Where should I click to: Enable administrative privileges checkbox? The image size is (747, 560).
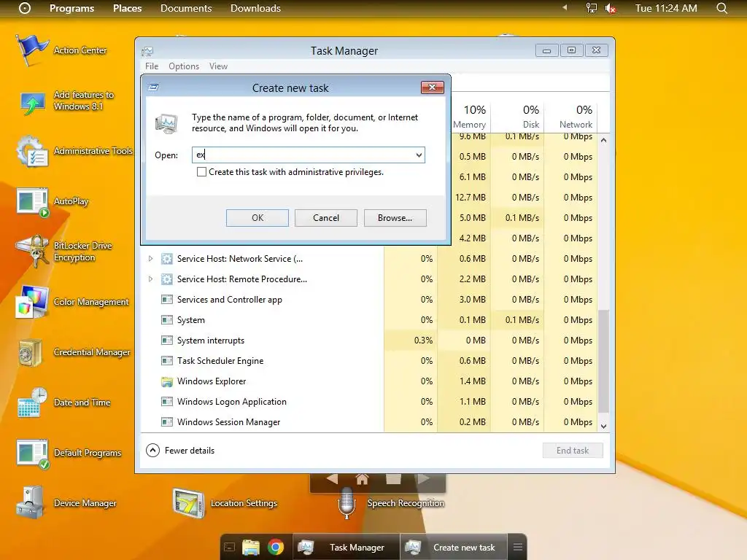click(x=201, y=172)
